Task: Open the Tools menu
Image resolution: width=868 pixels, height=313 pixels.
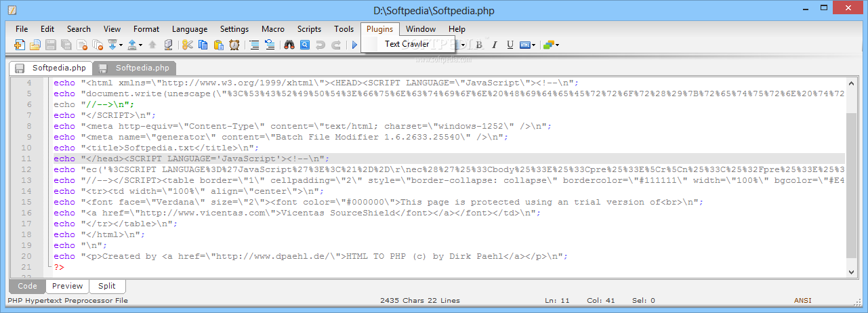Action: coord(344,29)
